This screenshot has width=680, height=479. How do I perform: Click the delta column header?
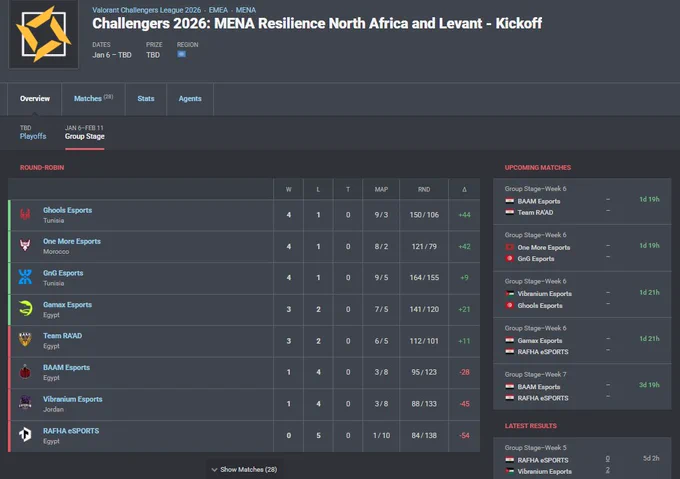[x=464, y=189]
